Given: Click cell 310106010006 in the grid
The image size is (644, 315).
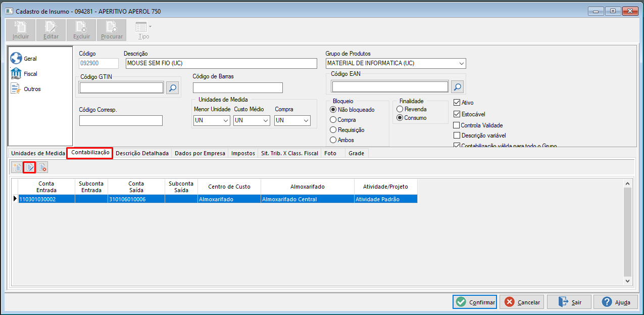Looking at the screenshot, I should (136, 199).
